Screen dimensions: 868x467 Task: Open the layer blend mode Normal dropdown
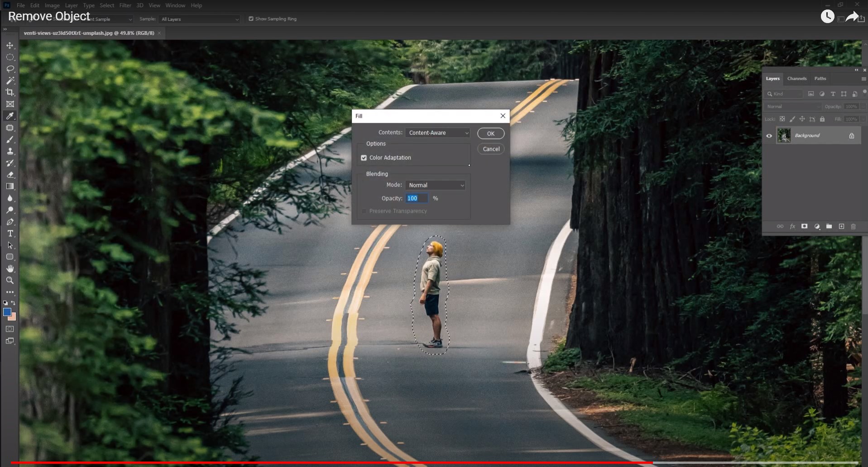(x=792, y=106)
